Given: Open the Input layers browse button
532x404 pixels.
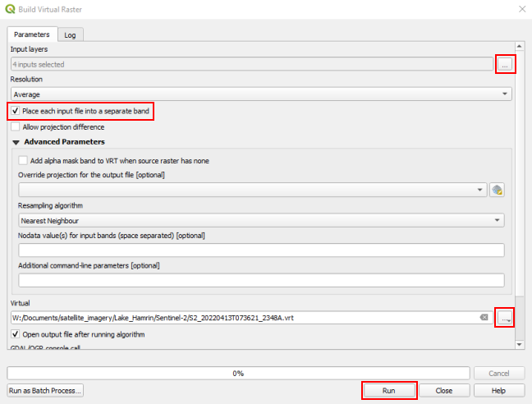Looking at the screenshot, I should [506, 64].
